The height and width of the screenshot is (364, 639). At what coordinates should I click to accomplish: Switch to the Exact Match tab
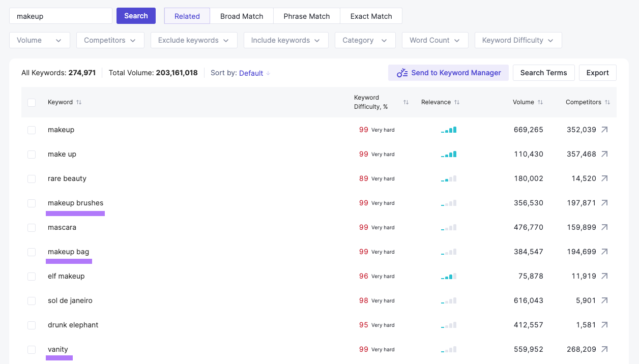[371, 16]
